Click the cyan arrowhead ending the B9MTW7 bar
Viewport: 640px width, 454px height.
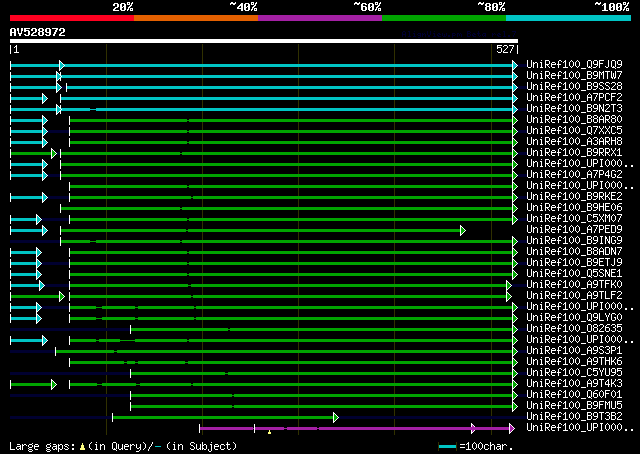click(514, 76)
